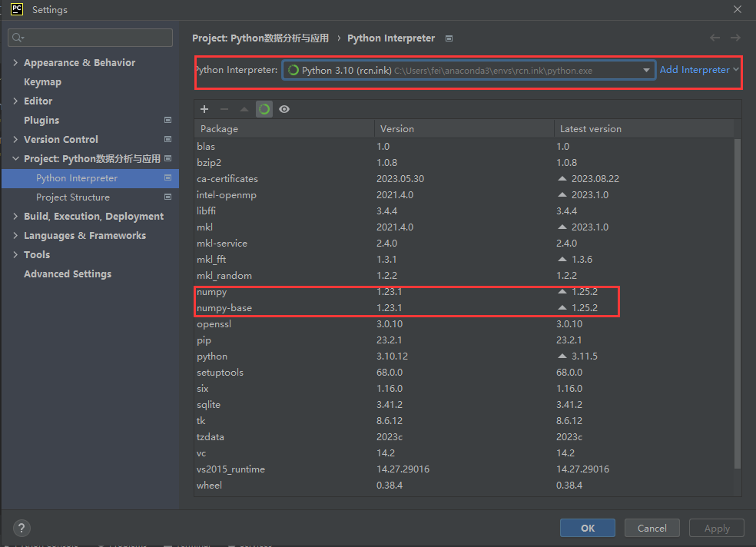
Task: Select the python package row
Action: point(464,356)
